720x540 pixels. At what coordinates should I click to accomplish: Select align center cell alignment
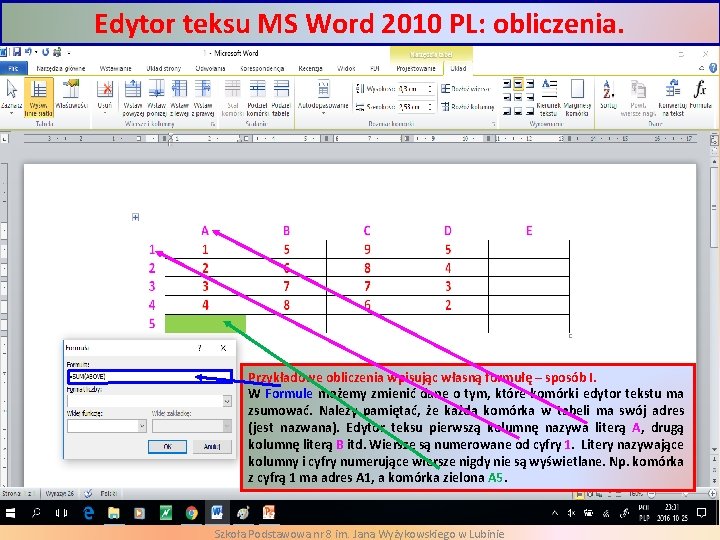(x=518, y=97)
